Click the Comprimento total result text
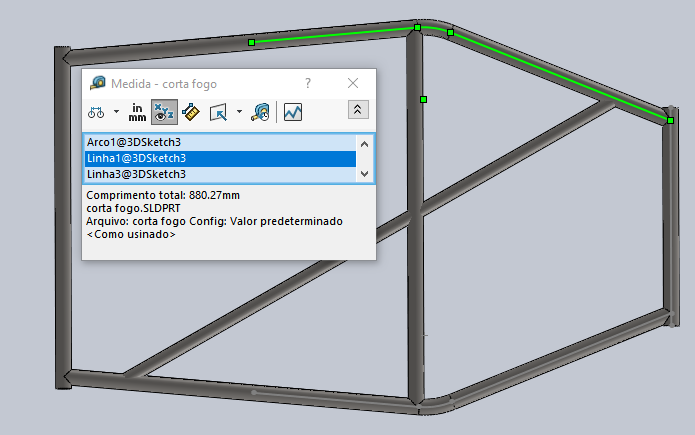Image resolution: width=695 pixels, height=435 pixels. (x=163, y=195)
